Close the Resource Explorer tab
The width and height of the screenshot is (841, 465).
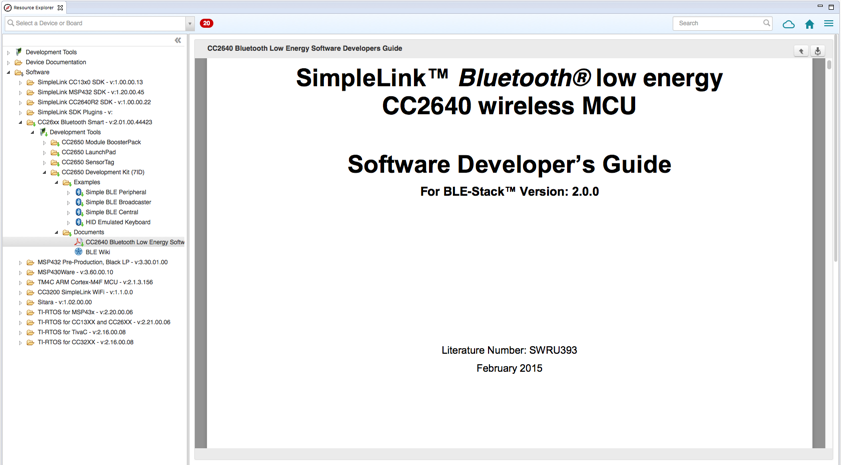click(x=60, y=8)
